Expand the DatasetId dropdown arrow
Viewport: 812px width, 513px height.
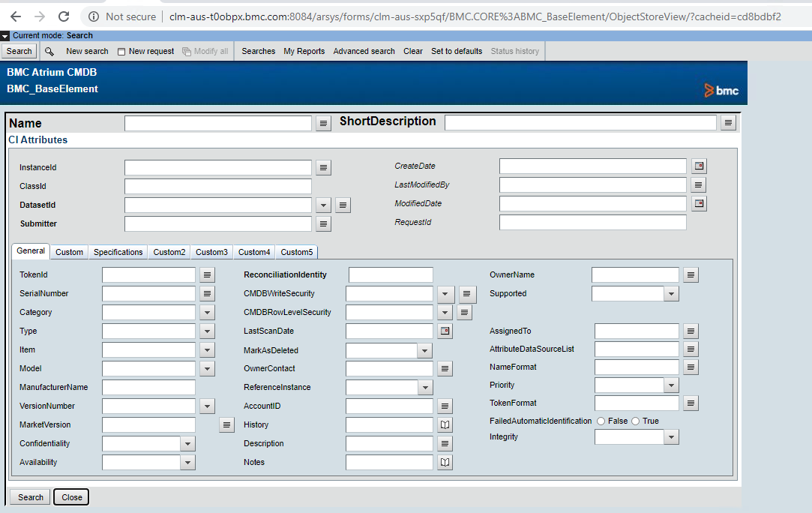click(x=323, y=205)
